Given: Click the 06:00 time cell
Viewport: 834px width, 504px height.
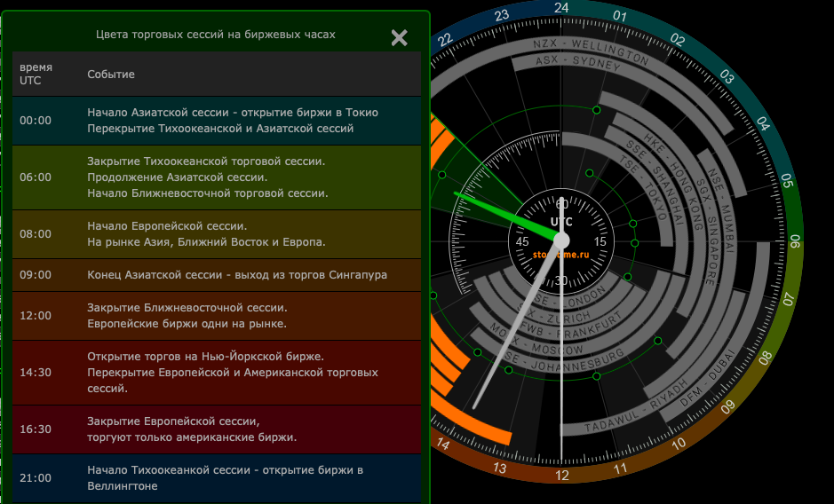Looking at the screenshot, I should tap(36, 177).
